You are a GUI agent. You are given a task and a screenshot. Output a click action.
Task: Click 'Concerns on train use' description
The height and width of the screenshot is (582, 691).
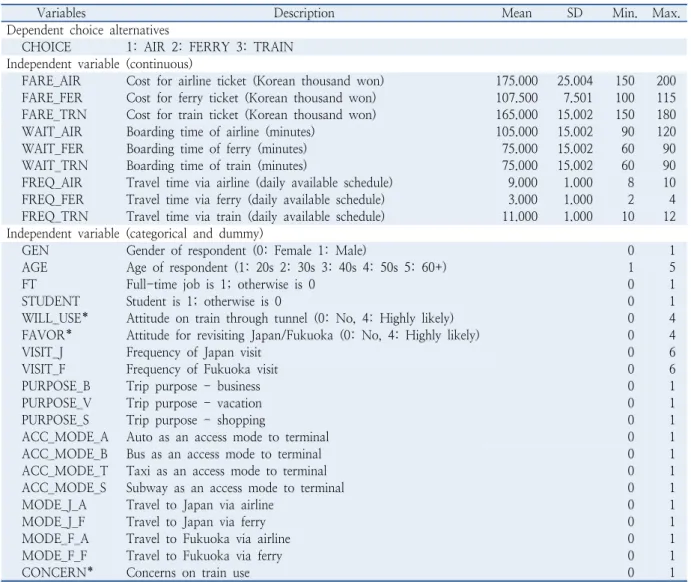coord(188,573)
